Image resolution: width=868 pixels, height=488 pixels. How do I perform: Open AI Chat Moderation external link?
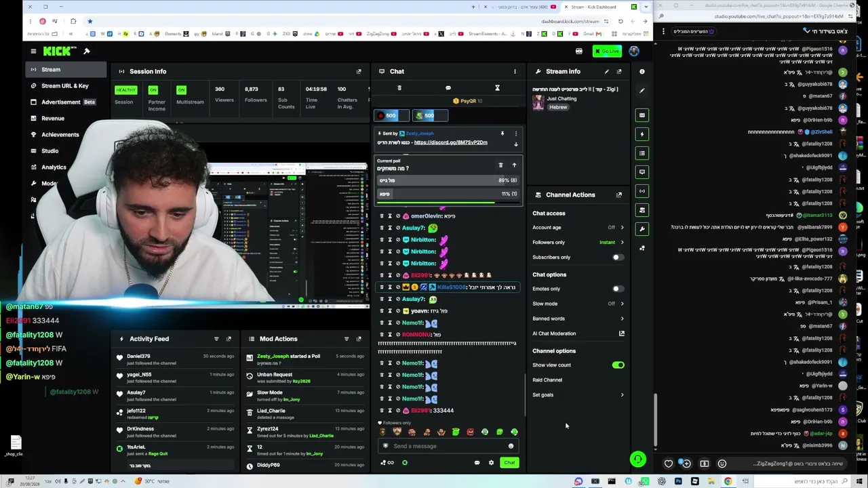pos(621,333)
